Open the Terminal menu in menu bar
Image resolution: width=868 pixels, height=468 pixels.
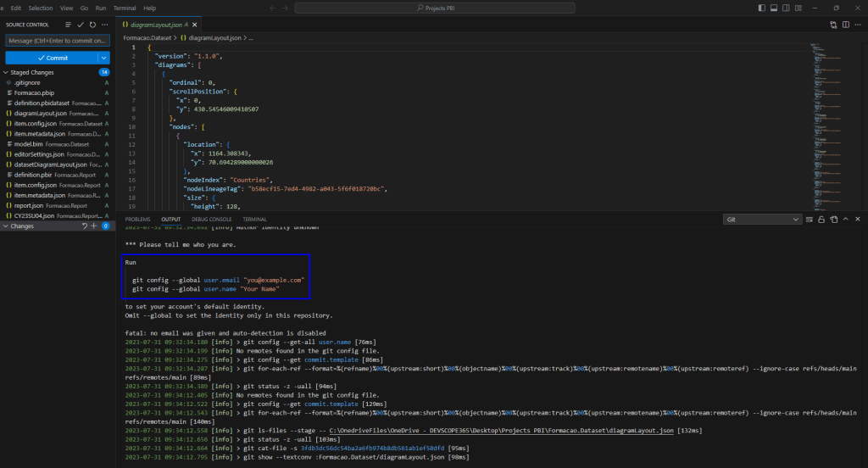pos(125,8)
